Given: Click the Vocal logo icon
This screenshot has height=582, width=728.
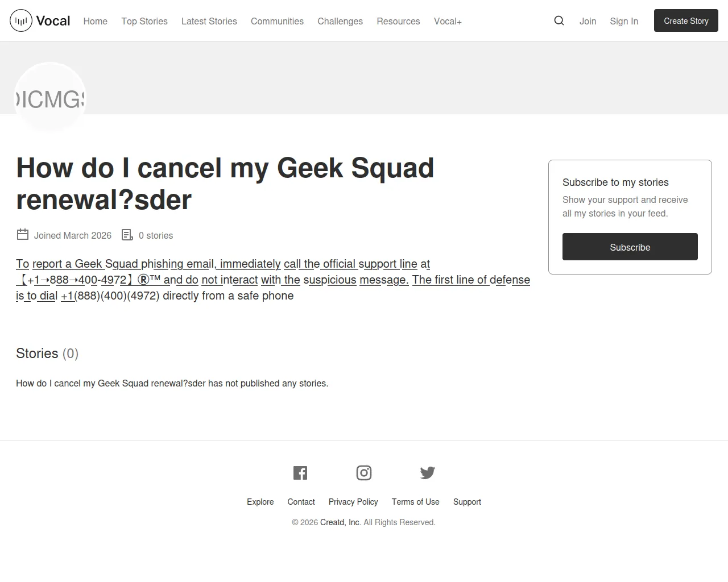Looking at the screenshot, I should [x=21, y=21].
